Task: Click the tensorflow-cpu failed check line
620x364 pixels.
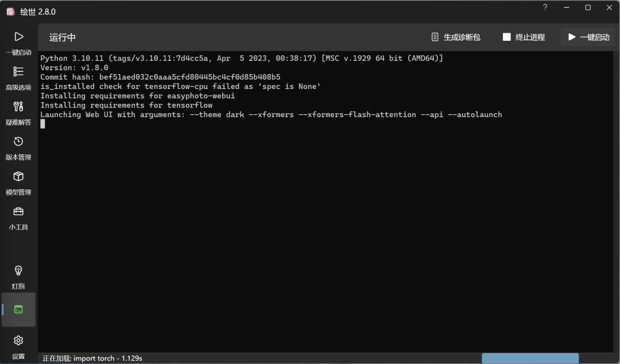Action: coord(180,86)
